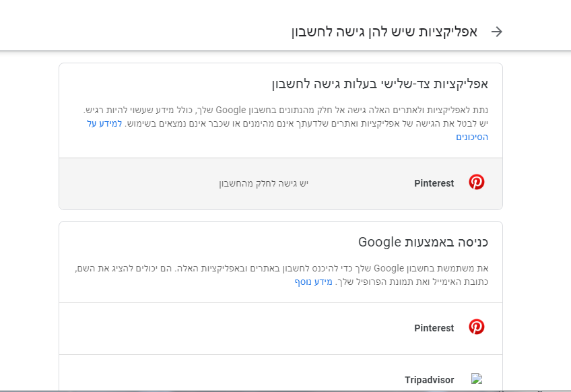Select the Tripadvisor app name
The width and height of the screenshot is (571, 392).
[x=430, y=380]
